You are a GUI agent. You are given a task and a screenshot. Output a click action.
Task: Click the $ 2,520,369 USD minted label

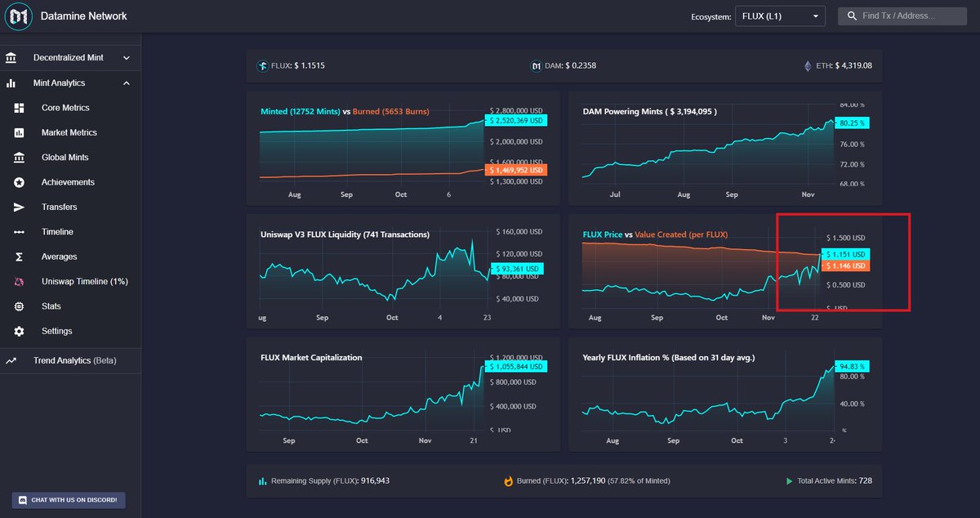click(516, 120)
